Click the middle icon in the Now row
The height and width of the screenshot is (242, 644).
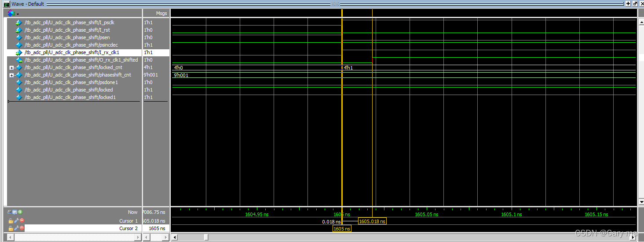pyautogui.click(x=15, y=212)
